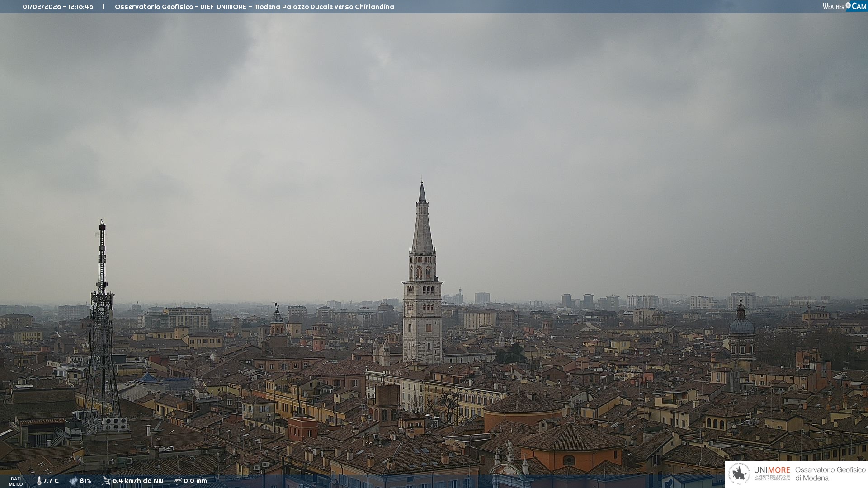
Task: Click the Osservatorio Geofisico di Modena text
Action: (830, 474)
